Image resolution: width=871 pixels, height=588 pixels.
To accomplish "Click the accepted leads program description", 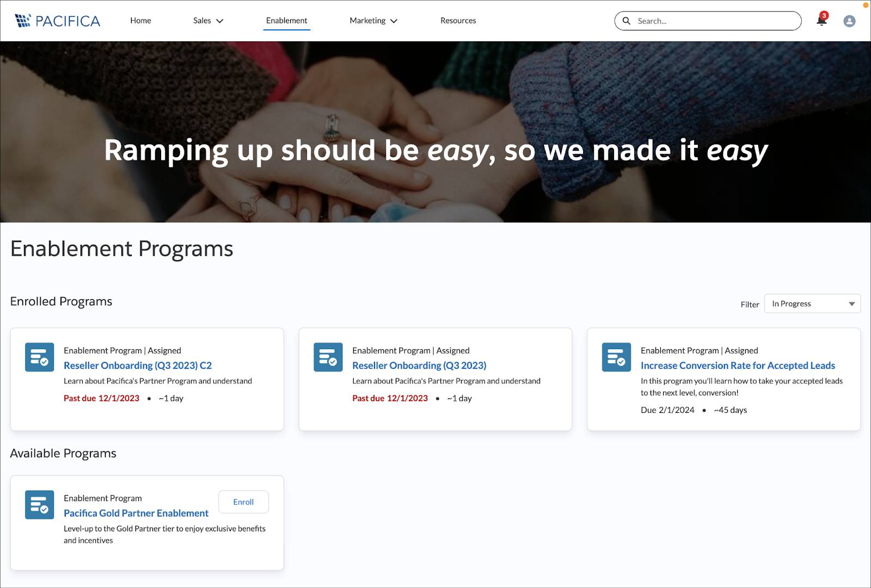I will [x=741, y=387].
